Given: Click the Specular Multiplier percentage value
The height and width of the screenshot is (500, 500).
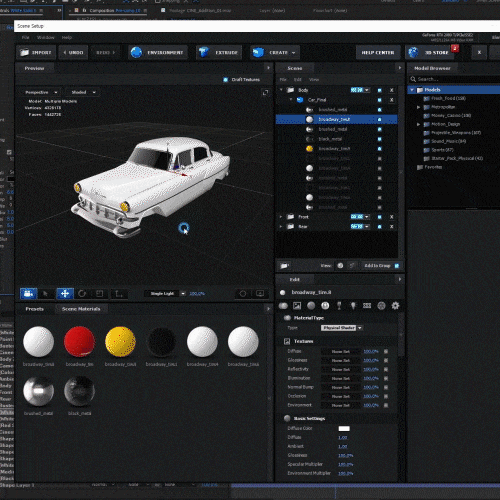Looking at the screenshot, I should point(346,464).
